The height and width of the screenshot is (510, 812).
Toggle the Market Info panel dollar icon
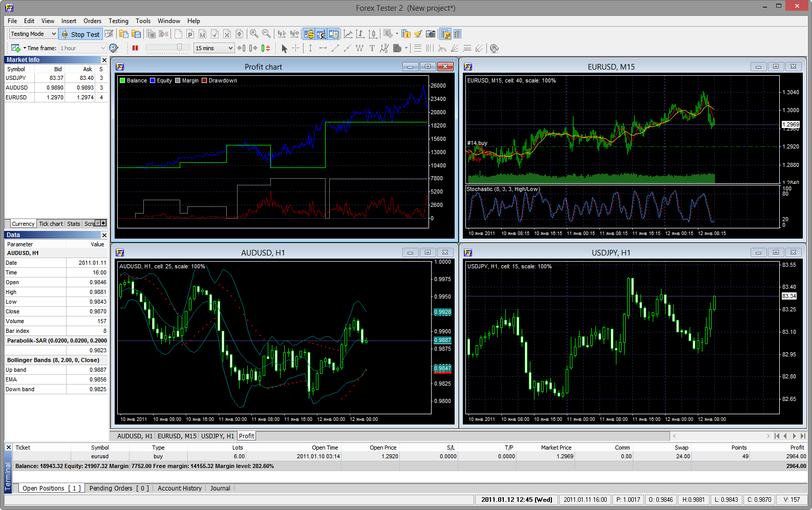(x=309, y=34)
